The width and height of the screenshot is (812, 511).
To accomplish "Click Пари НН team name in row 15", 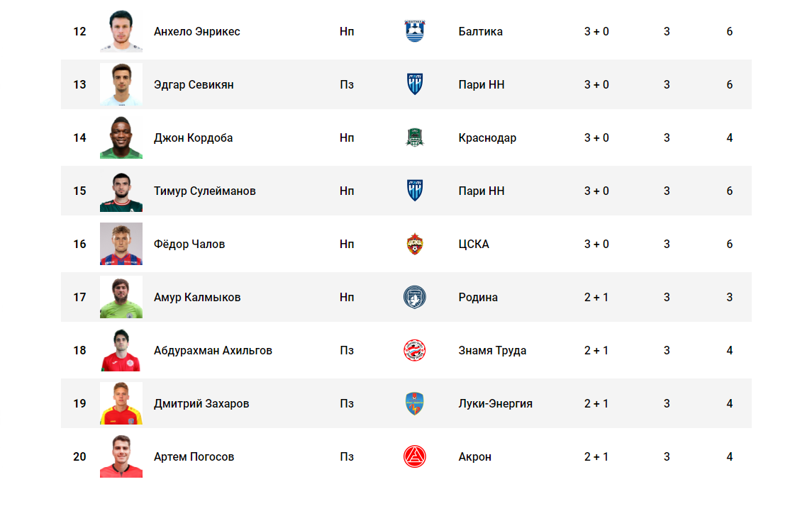I will point(481,191).
